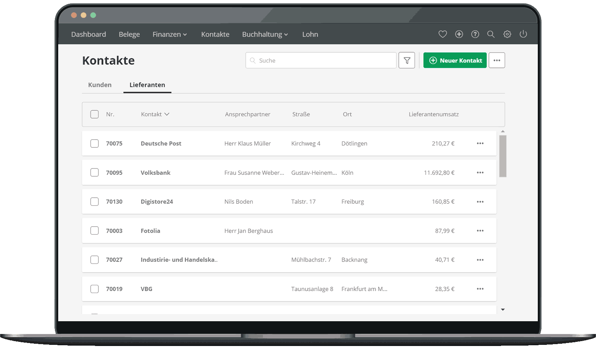Click the plus circle icon in navbar
Screen dimensions: 596x364
459,34
